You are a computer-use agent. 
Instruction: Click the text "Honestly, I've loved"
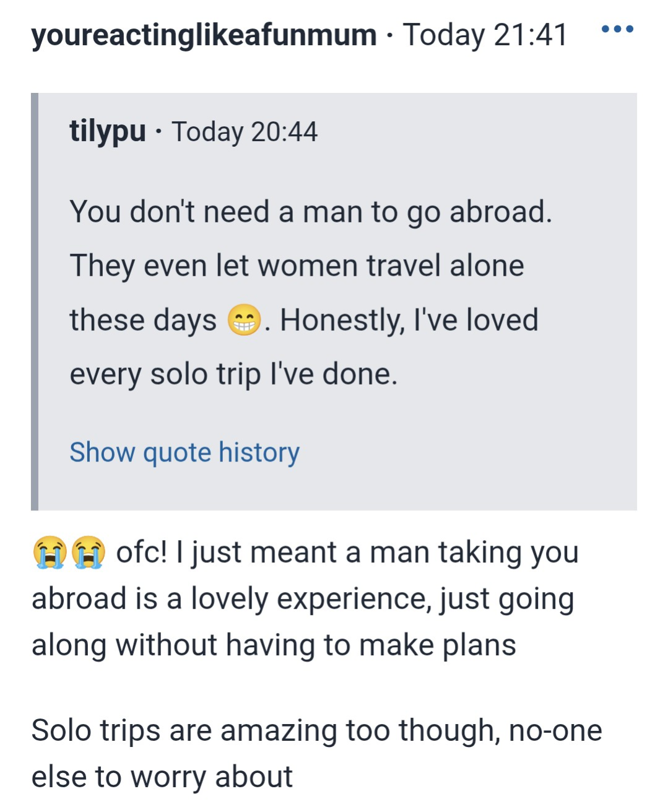[409, 320]
